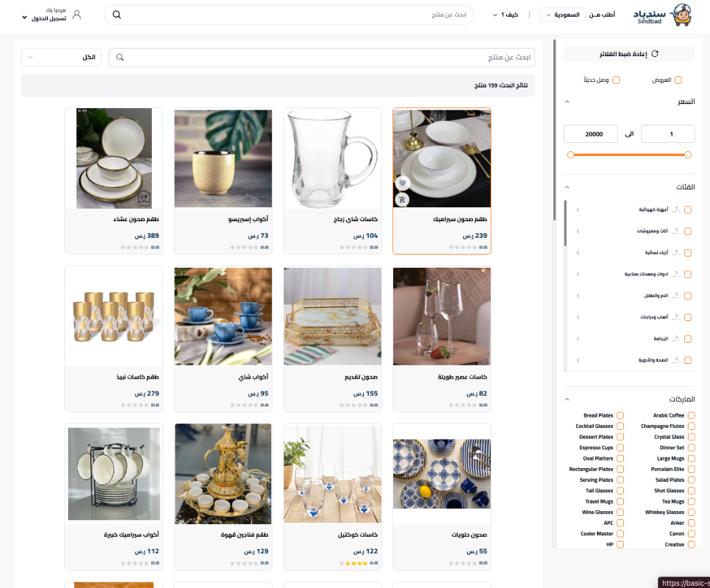The width and height of the screenshot is (710, 588).
Task: Check the الام والطفل category checkbox
Action: tap(688, 296)
